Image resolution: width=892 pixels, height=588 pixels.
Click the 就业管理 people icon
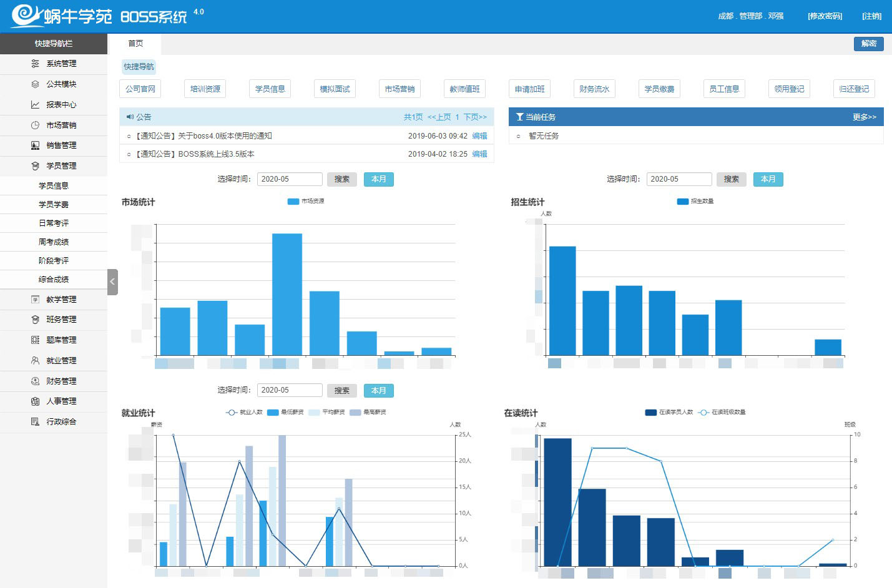(35, 361)
